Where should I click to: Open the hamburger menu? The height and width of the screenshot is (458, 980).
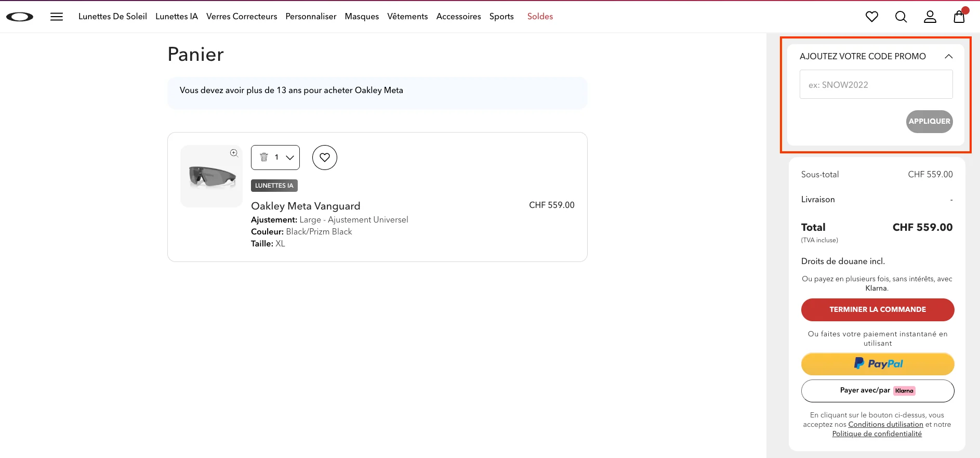tap(57, 17)
